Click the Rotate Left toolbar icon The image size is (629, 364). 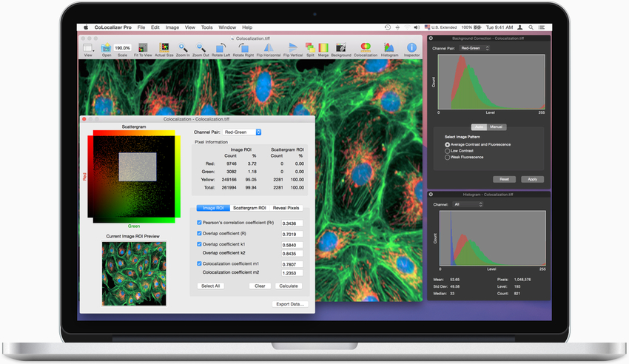pos(221,48)
